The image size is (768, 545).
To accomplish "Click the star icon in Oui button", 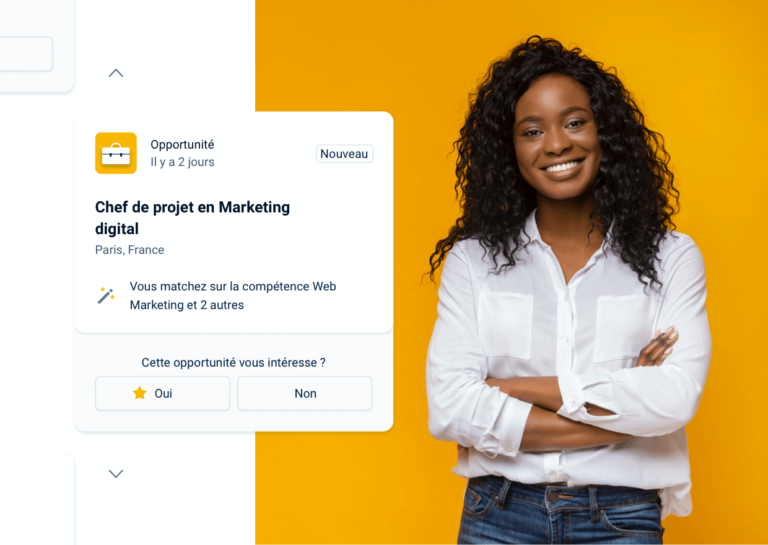I will coord(140,393).
